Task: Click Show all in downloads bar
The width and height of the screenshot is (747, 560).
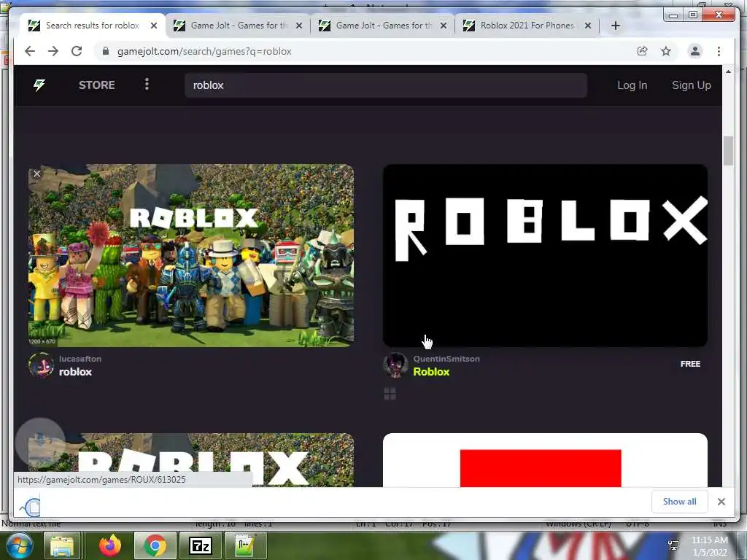Action: 679,502
